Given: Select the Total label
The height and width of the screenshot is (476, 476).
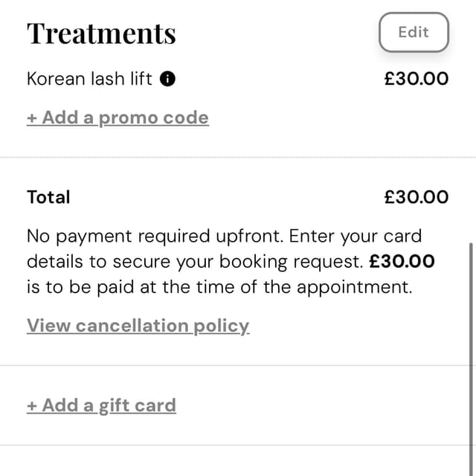Looking at the screenshot, I should pos(48,197).
